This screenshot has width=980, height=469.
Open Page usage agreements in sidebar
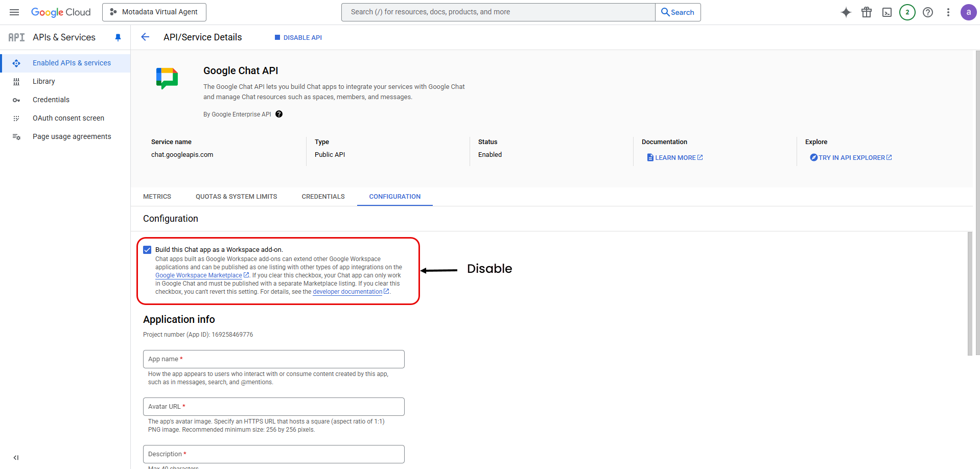[x=72, y=136]
